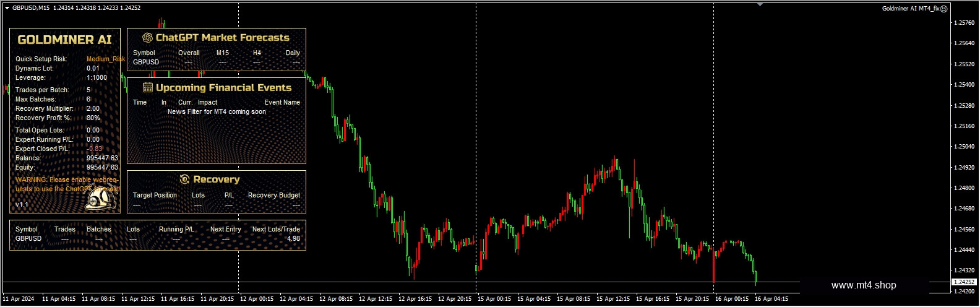Click the Daily forecast column header
This screenshot has width=980, height=307.
[293, 53]
